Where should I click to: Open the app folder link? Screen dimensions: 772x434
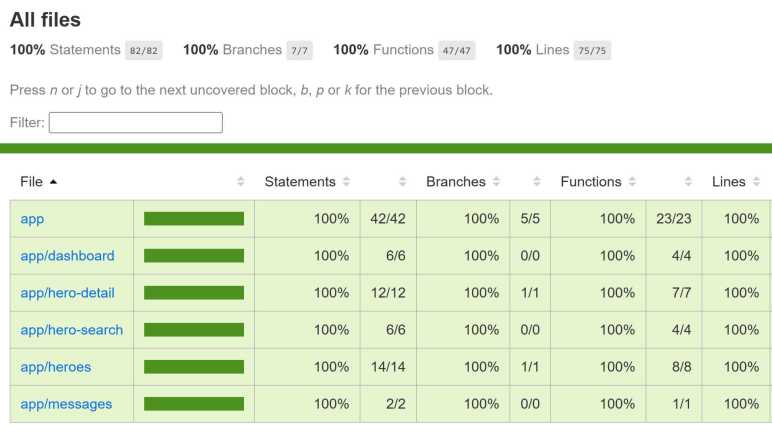click(x=32, y=219)
